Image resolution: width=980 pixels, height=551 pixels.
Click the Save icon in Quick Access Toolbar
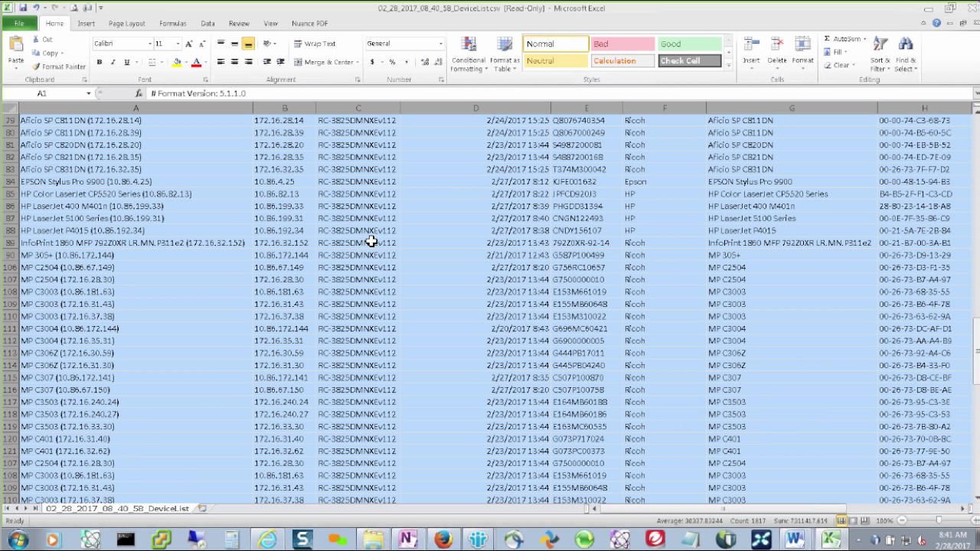tap(24, 8)
